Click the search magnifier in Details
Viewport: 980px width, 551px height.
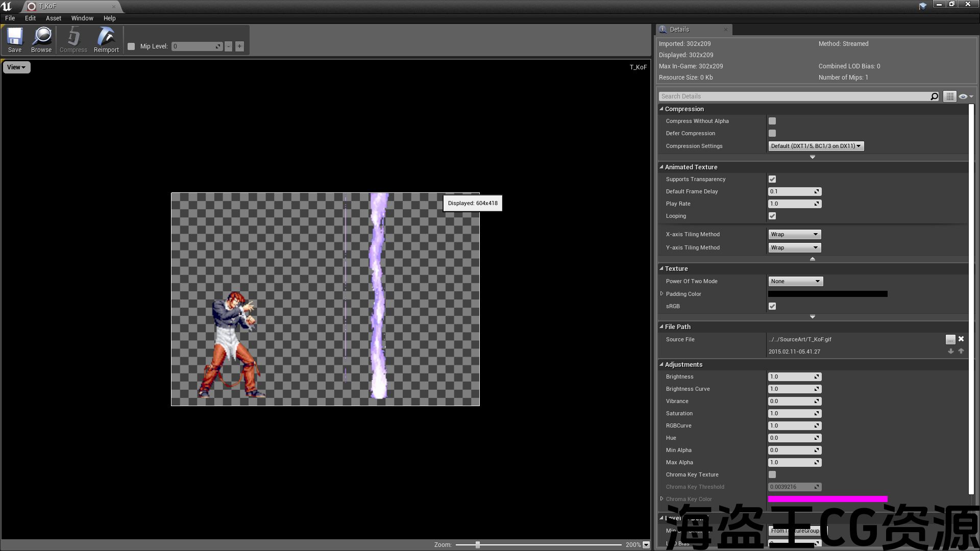(934, 96)
